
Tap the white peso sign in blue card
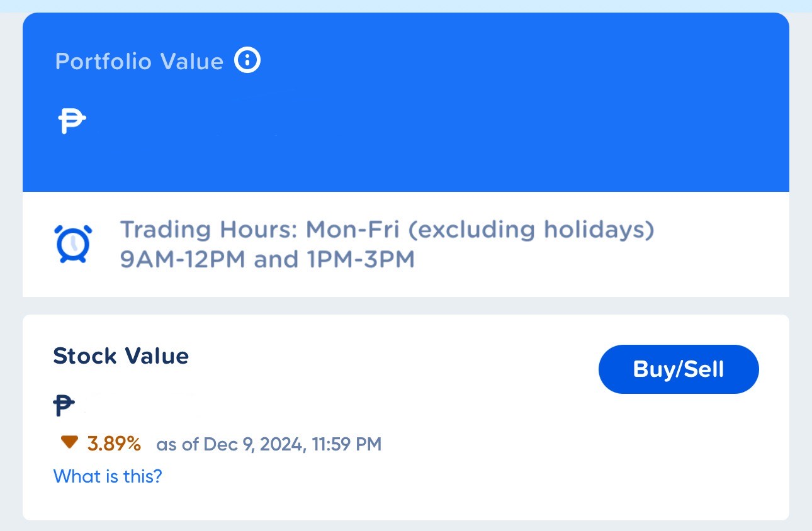(72, 121)
